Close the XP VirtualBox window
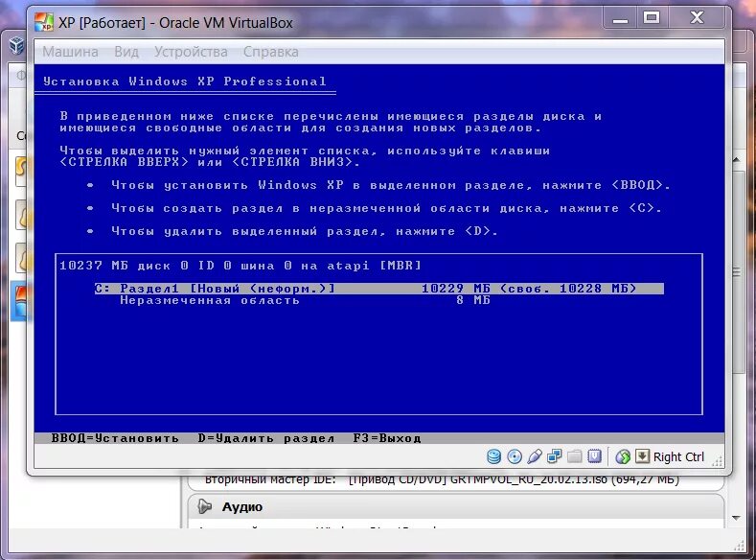This screenshot has height=560, width=756. [697, 18]
